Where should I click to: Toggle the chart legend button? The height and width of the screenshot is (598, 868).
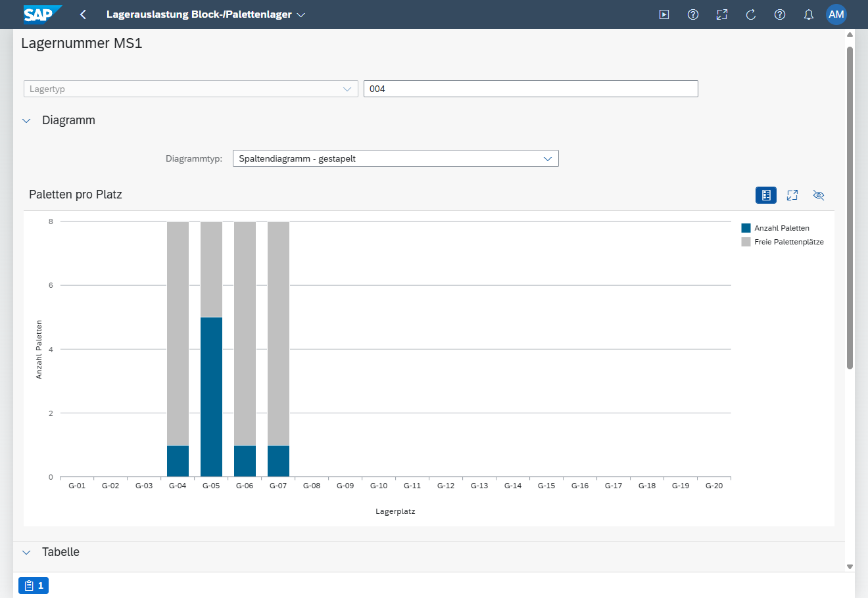[766, 195]
